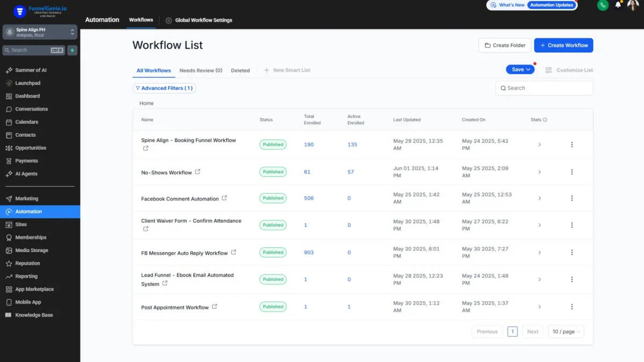Open three-dot menu for Facebook Comment Automation
This screenshot has width=644, height=362.
[x=572, y=198]
